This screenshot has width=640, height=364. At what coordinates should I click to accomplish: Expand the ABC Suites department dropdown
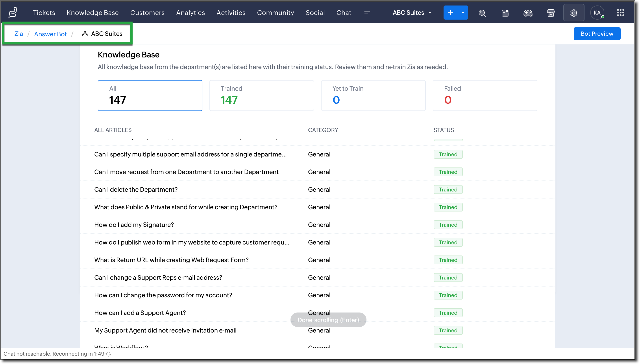point(412,13)
